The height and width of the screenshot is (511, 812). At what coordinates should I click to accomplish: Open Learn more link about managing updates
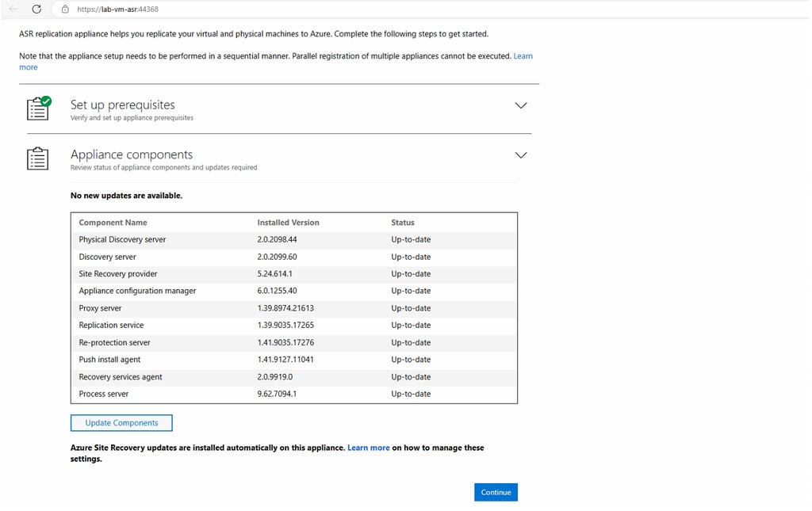368,448
